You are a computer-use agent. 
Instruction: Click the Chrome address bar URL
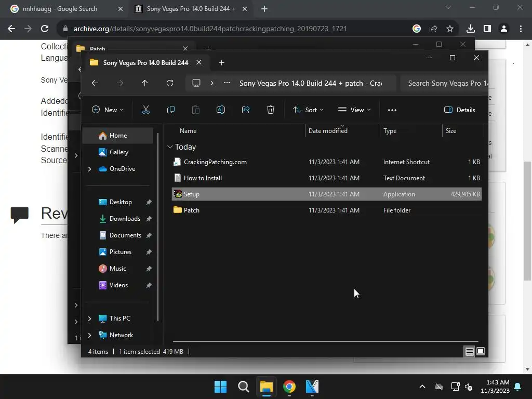(210, 29)
